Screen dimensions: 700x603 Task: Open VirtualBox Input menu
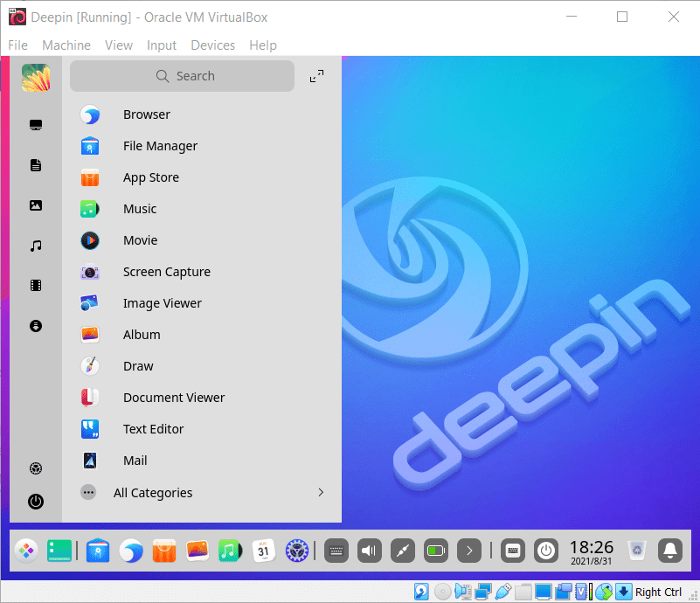pyautogui.click(x=162, y=45)
